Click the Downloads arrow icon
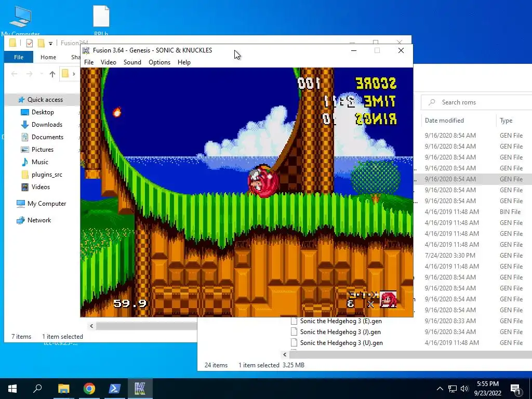Image resolution: width=532 pixels, height=399 pixels. pyautogui.click(x=25, y=125)
